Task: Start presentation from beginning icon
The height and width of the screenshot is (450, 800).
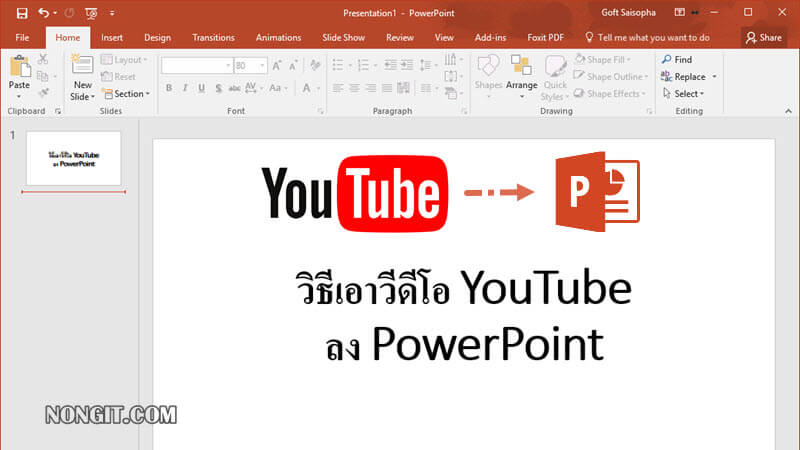Action: pyautogui.click(x=91, y=13)
